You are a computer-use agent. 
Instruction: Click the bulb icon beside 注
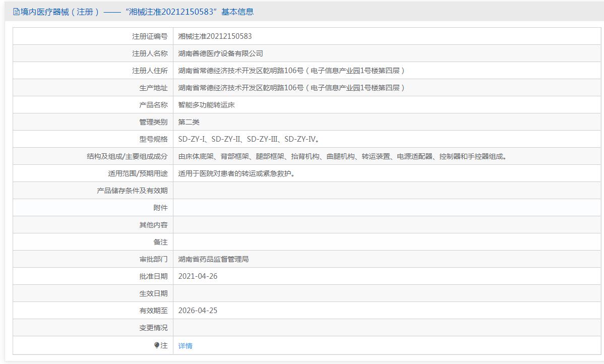click(x=157, y=345)
